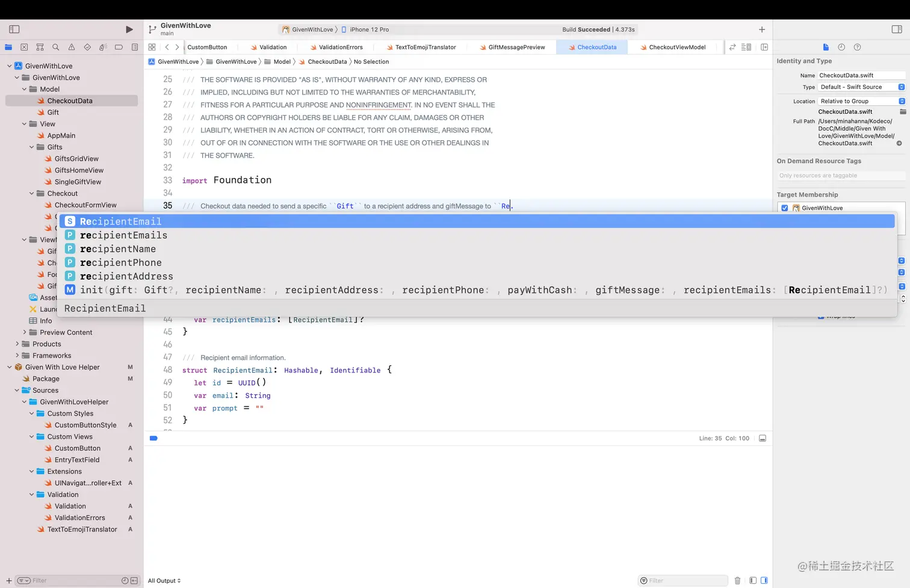Screen dimensions: 910x588
Task: Select the iPhone 12 Pro run destination
Action: (x=365, y=29)
